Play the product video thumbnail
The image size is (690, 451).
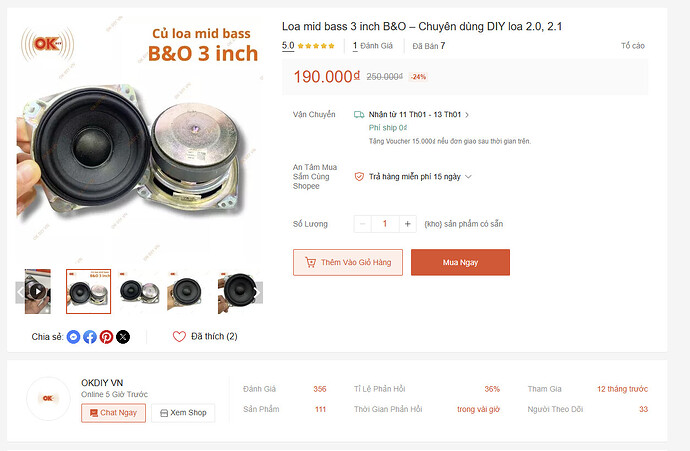point(38,291)
